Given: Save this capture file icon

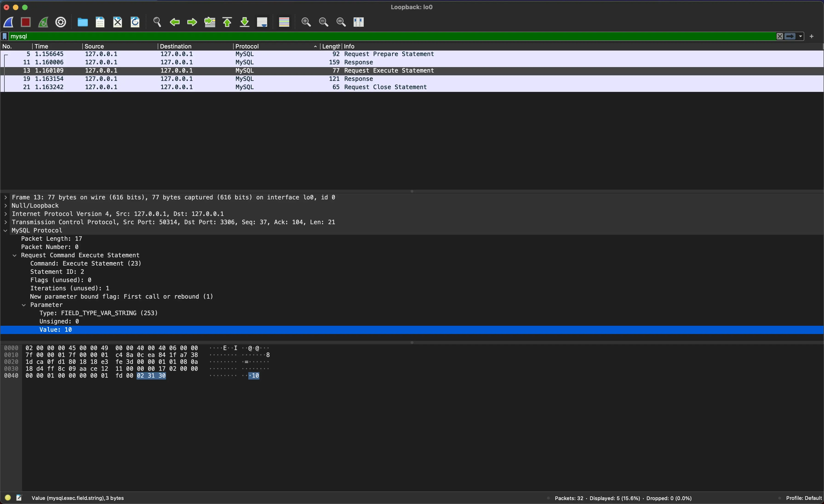Looking at the screenshot, I should 100,22.
